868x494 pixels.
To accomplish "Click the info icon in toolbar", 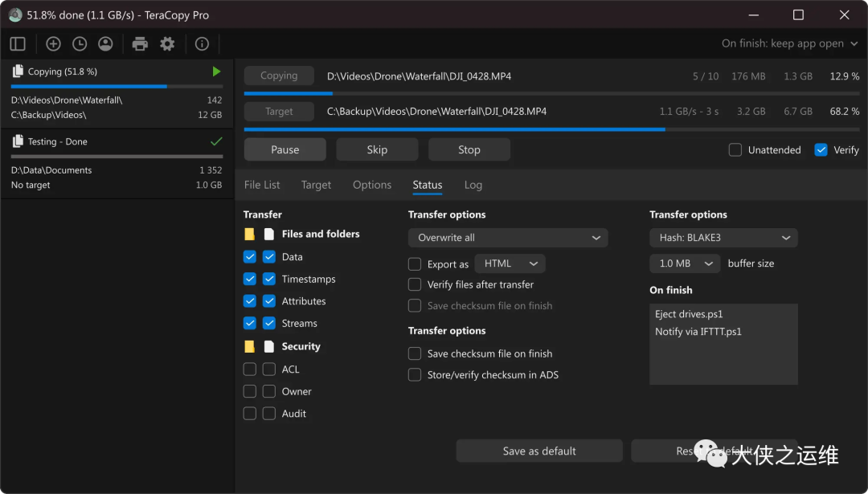I will pos(202,44).
